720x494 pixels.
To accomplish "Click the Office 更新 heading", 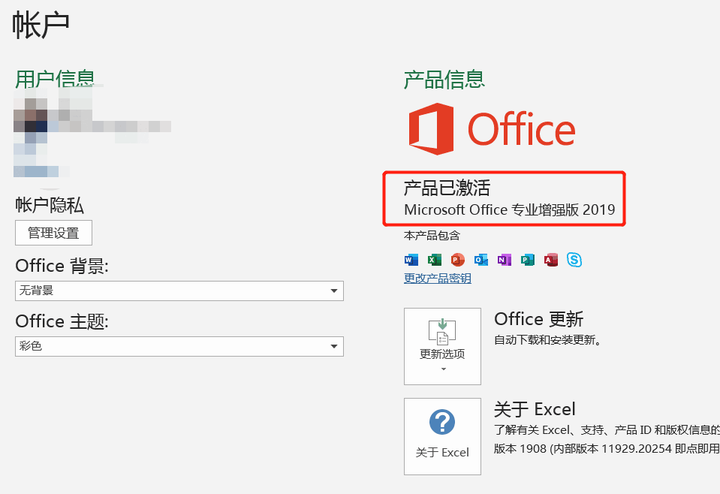I will [x=539, y=319].
